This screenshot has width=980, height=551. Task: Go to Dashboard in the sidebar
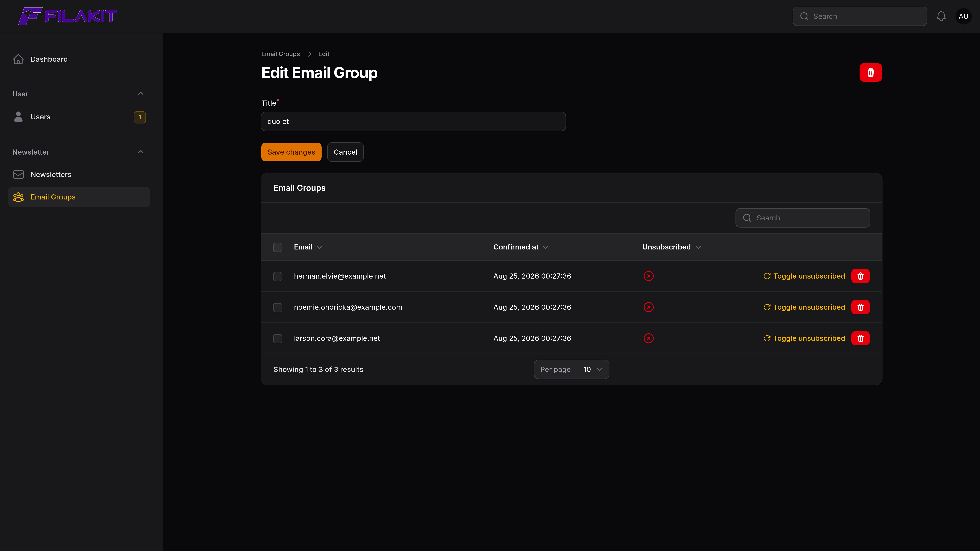(79, 59)
